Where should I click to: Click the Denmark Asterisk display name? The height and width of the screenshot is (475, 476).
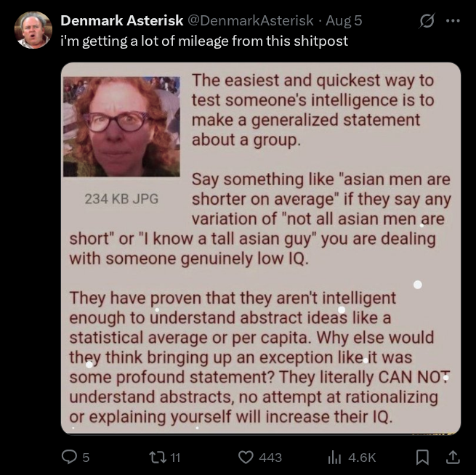click(x=122, y=20)
